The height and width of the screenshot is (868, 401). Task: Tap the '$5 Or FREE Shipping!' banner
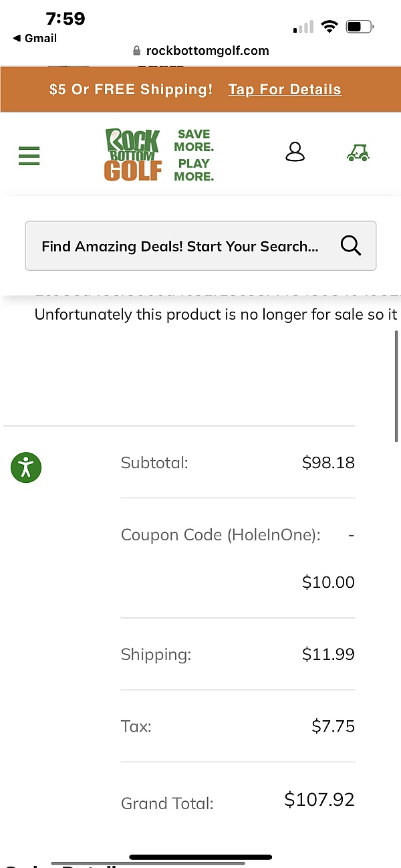[131, 90]
